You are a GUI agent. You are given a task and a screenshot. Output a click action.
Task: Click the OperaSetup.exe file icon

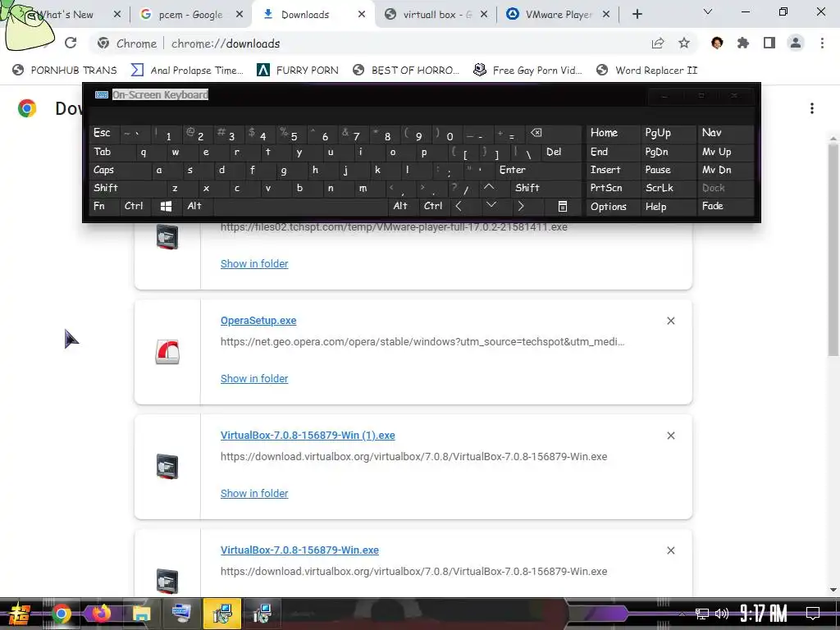pyautogui.click(x=167, y=352)
